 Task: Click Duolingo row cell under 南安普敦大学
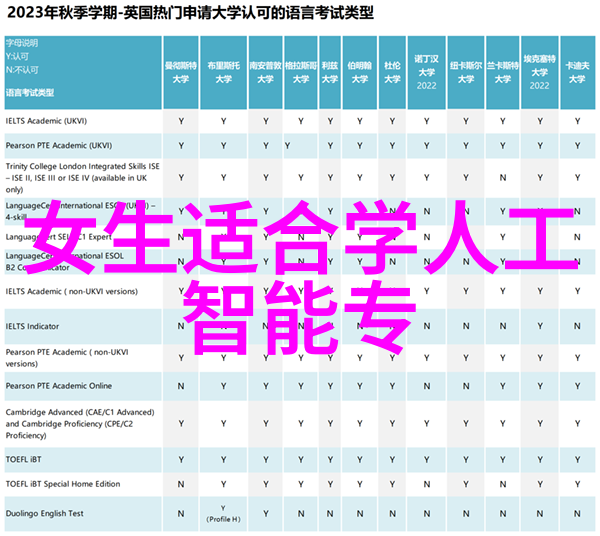pos(266,514)
